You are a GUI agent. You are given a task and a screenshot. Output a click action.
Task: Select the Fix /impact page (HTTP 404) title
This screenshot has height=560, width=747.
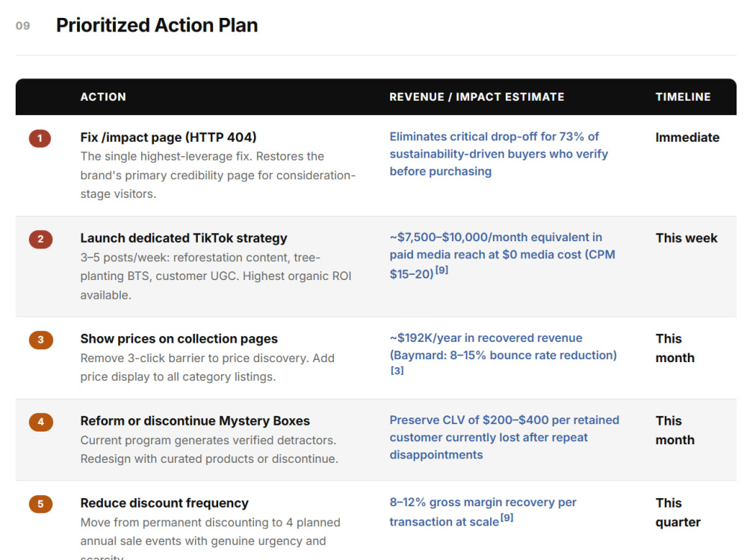[168, 137]
